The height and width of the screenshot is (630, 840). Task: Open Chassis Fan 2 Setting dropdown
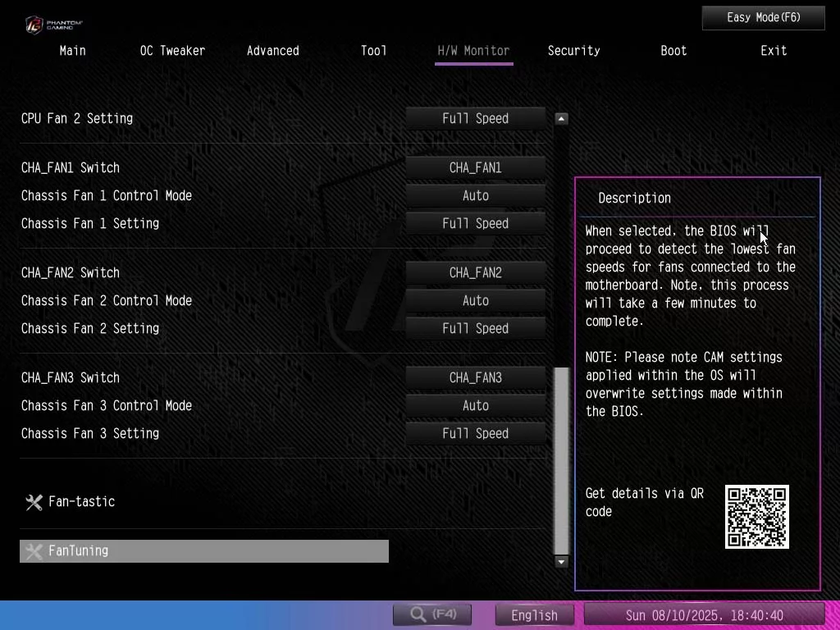click(475, 328)
